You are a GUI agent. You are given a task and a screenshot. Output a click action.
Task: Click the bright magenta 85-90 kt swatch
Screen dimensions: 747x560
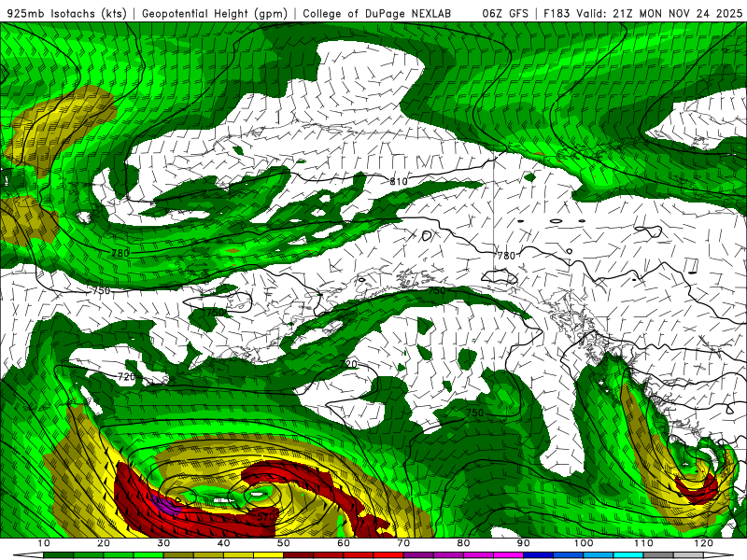[x=508, y=555]
